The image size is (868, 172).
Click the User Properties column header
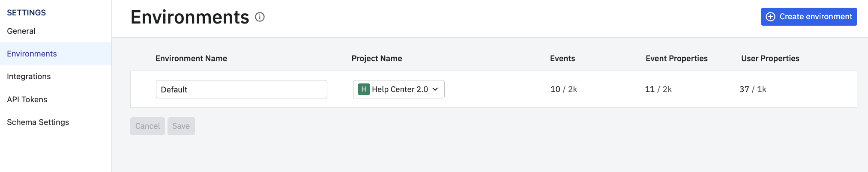click(770, 58)
